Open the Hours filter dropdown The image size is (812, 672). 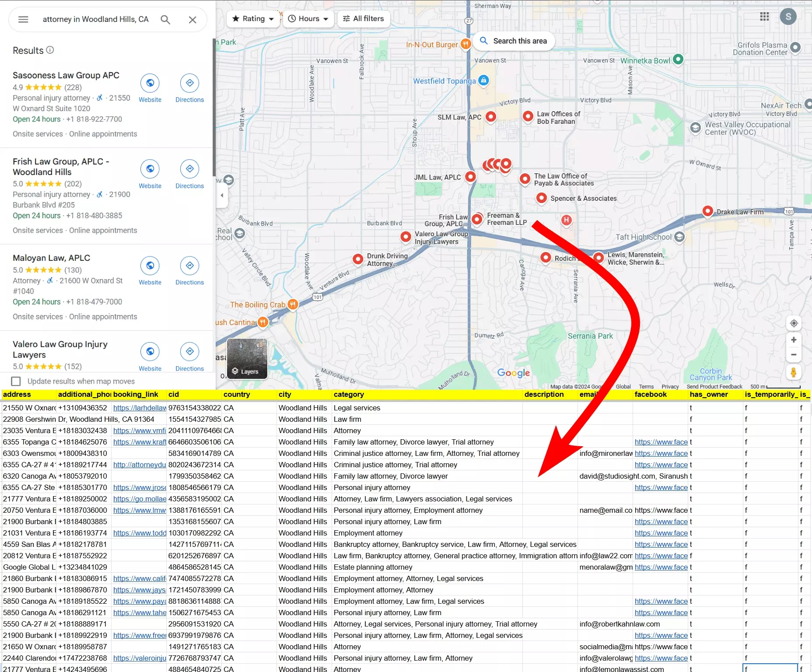(308, 19)
